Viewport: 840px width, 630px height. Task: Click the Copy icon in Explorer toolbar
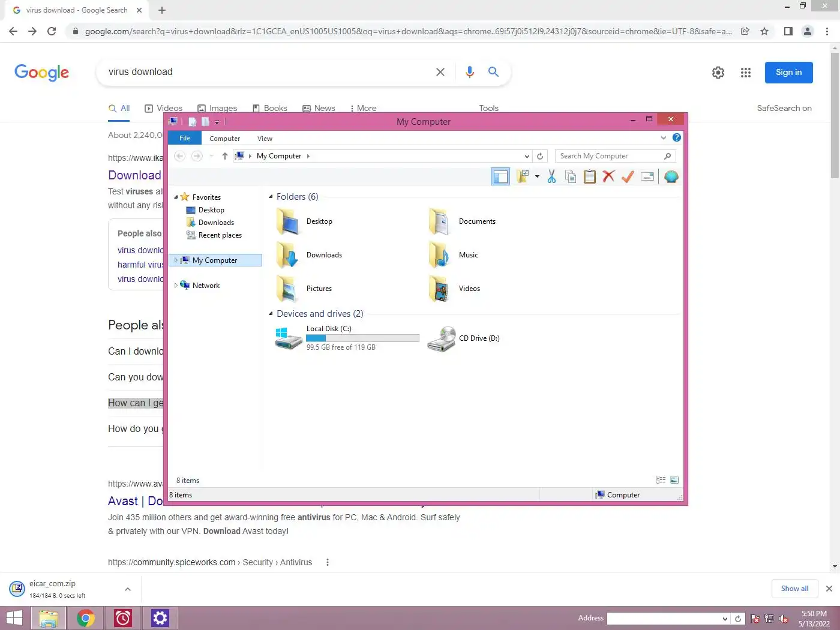[x=571, y=176]
